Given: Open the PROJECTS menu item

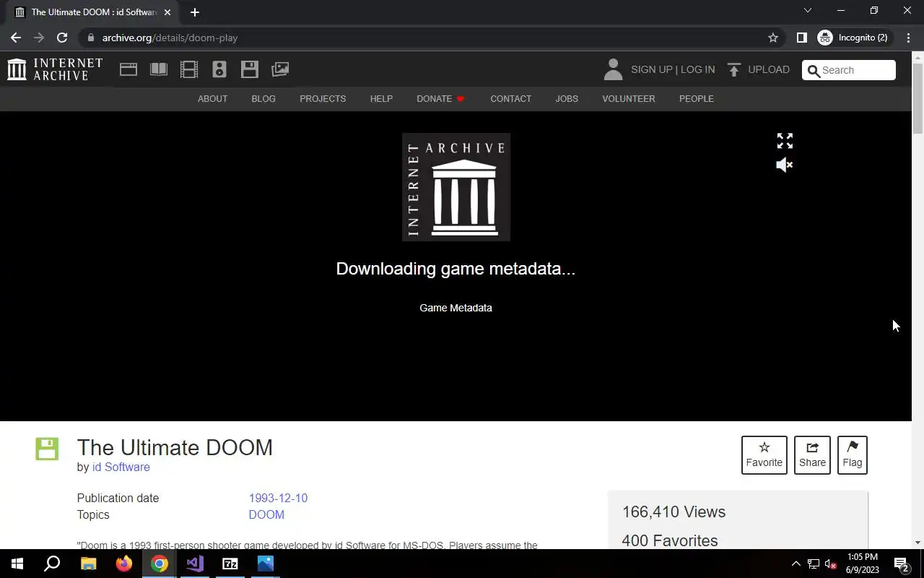Looking at the screenshot, I should pyautogui.click(x=323, y=99).
